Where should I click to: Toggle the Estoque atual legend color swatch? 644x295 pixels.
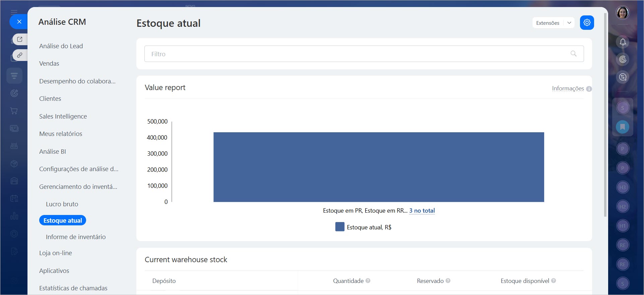coord(340,227)
